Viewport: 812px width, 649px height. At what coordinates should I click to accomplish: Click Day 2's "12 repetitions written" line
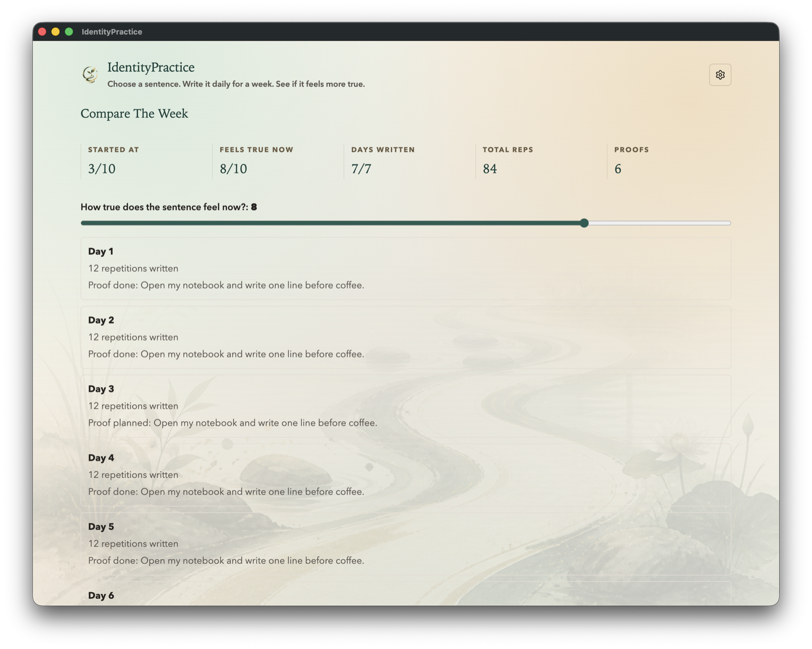click(x=133, y=337)
